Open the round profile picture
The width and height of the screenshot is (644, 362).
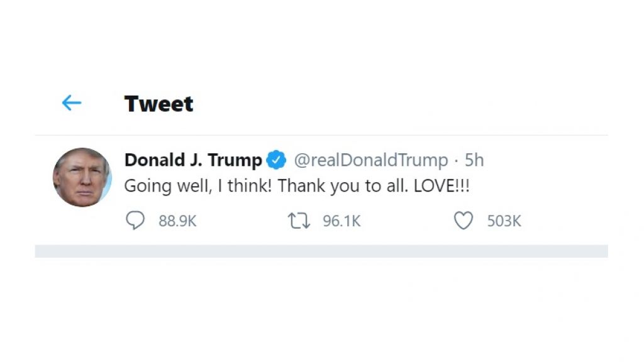82,177
